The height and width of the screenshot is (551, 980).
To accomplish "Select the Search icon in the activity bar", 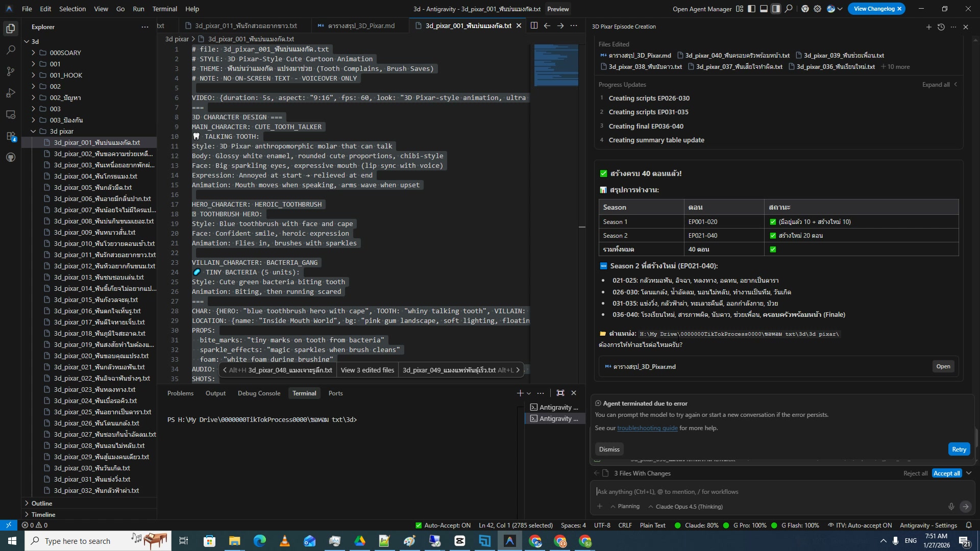I will 10,50.
